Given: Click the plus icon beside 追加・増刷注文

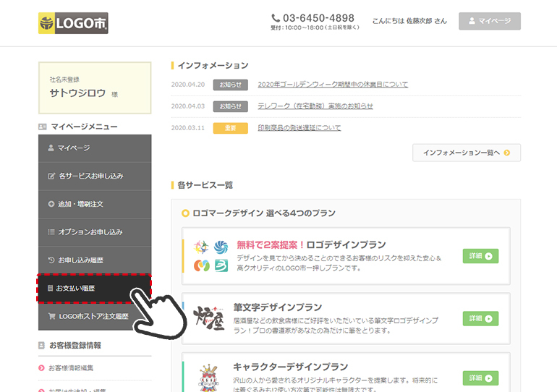Looking at the screenshot, I should 51,204.
